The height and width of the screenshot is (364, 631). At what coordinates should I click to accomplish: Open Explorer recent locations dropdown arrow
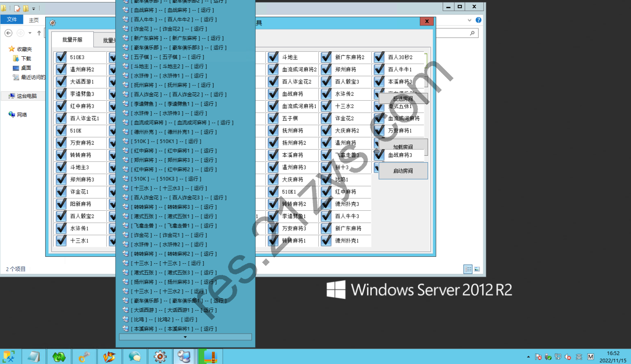30,33
